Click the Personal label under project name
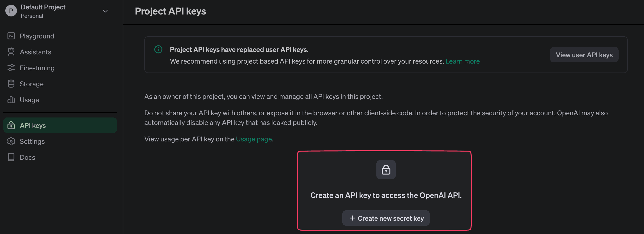This screenshot has height=234, width=644. [x=32, y=16]
